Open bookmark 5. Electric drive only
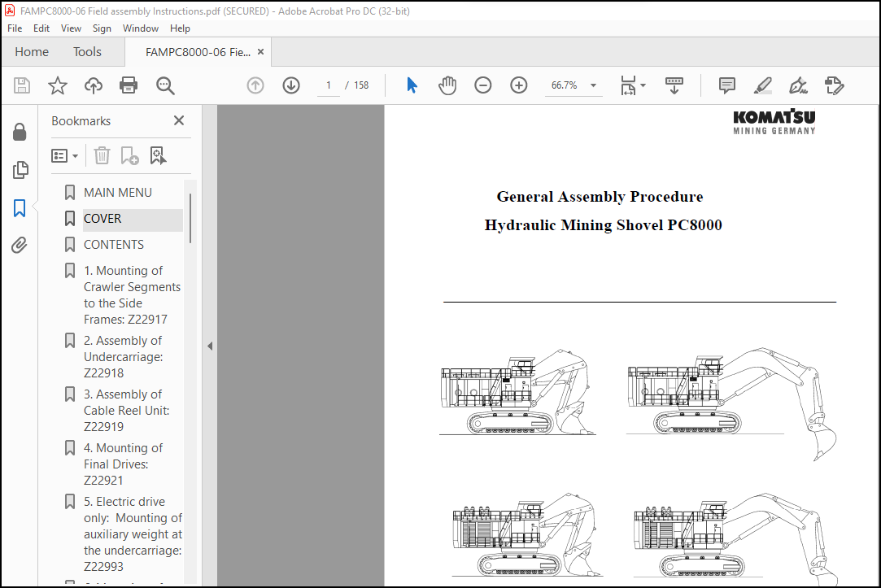 133,534
